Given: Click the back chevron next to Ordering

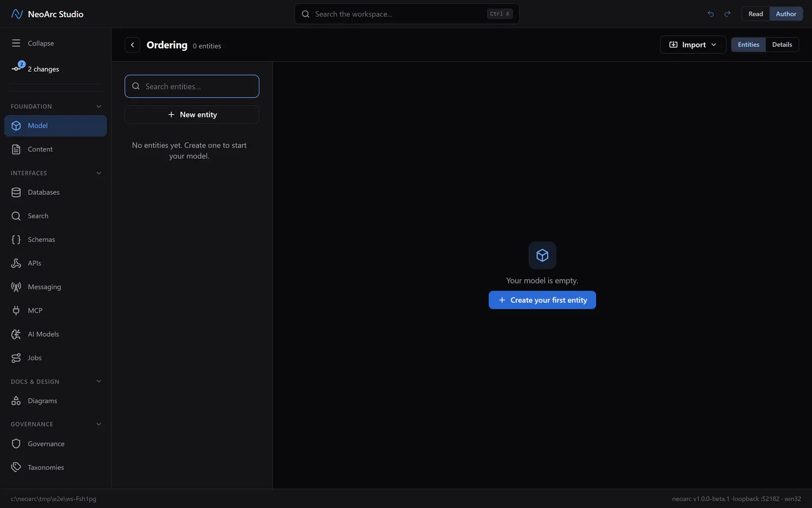Looking at the screenshot, I should [132, 45].
